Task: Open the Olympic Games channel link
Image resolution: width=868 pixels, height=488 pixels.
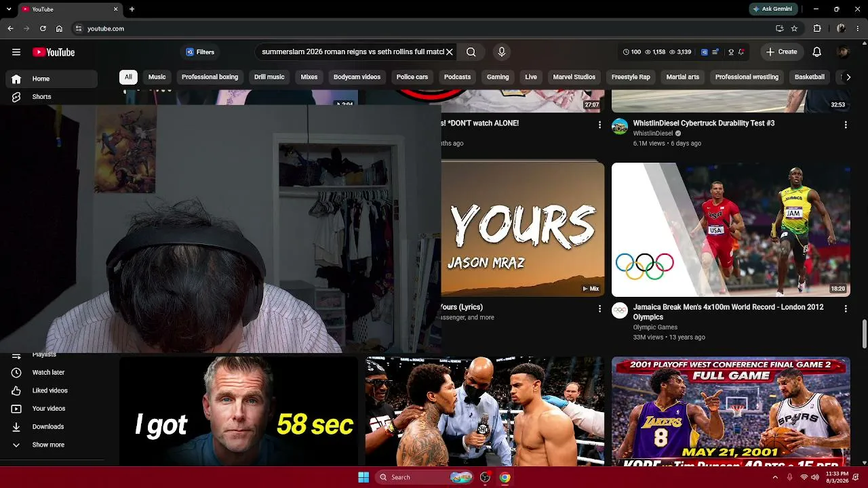Action: 655,327
